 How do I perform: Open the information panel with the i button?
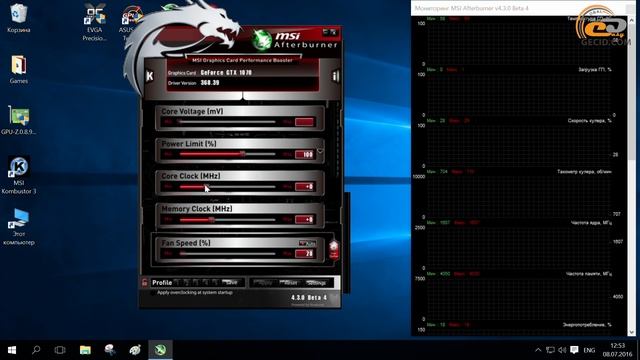(x=336, y=76)
